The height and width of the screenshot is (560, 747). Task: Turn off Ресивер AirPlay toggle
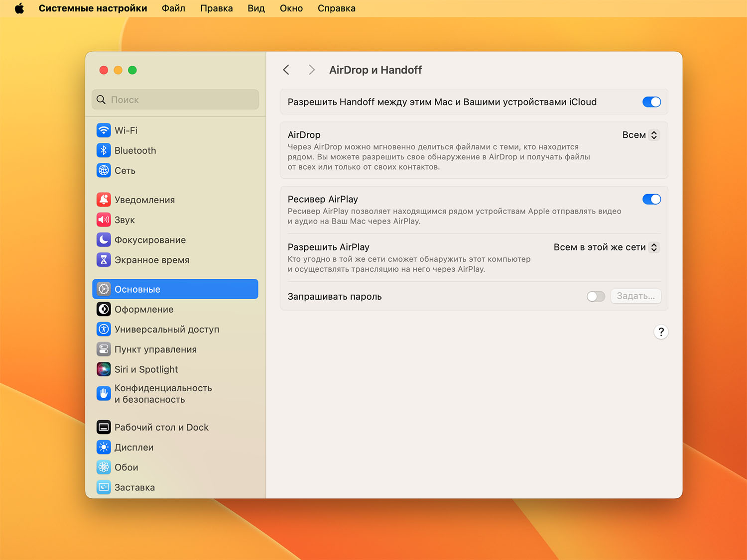click(651, 199)
